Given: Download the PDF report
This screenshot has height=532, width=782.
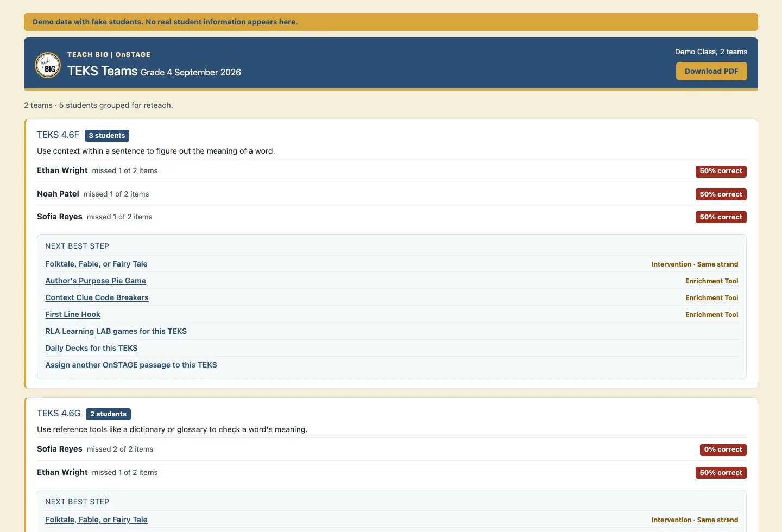Looking at the screenshot, I should (x=711, y=71).
